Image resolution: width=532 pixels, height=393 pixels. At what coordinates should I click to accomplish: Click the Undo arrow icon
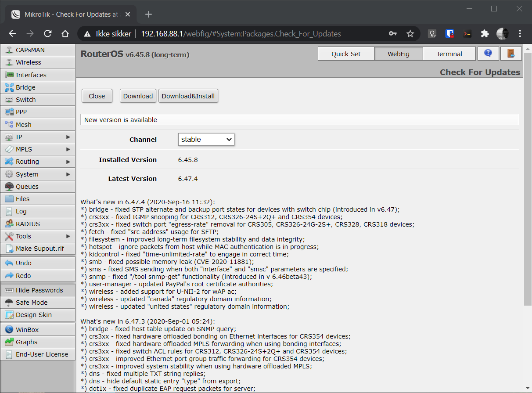tap(9, 263)
